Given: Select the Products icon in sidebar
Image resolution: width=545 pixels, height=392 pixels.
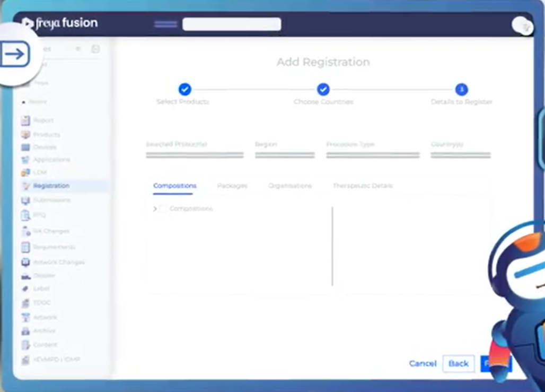Looking at the screenshot, I should coord(25,135).
